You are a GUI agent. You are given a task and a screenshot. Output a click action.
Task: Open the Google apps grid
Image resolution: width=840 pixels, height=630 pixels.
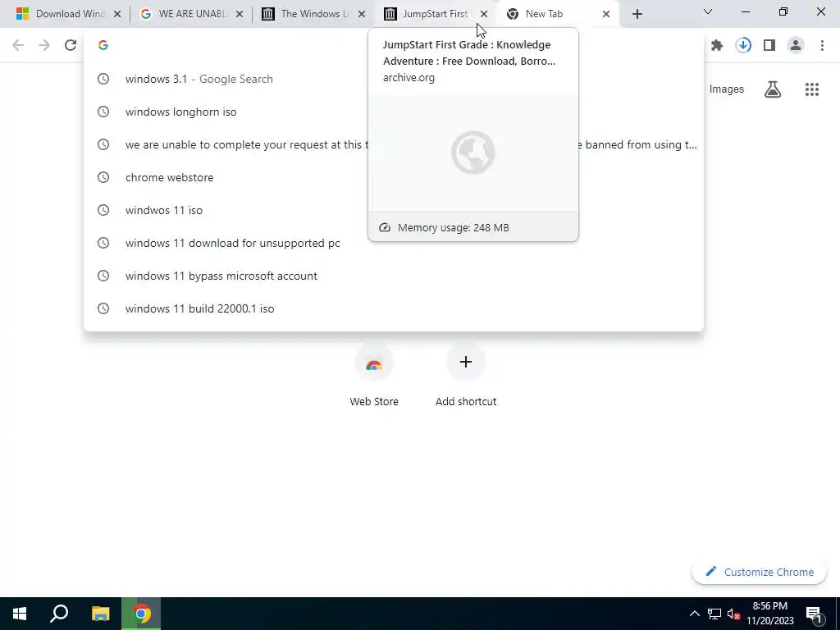click(x=812, y=89)
